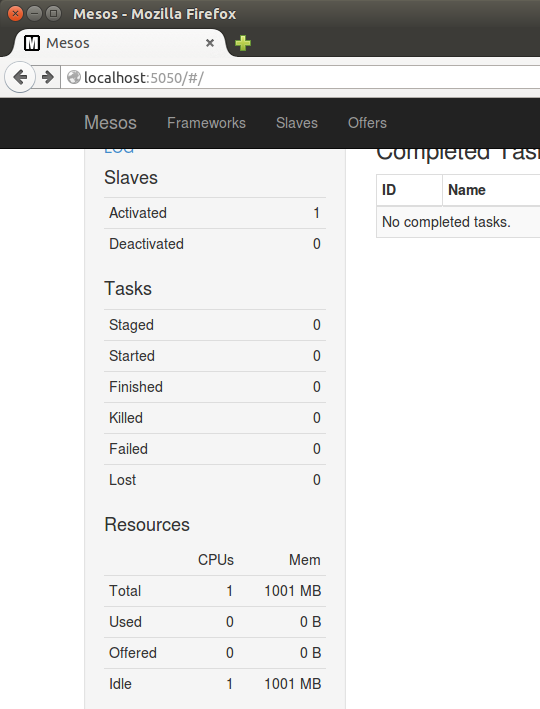Click the Activated slaves row
The image size is (540, 709).
tap(215, 213)
